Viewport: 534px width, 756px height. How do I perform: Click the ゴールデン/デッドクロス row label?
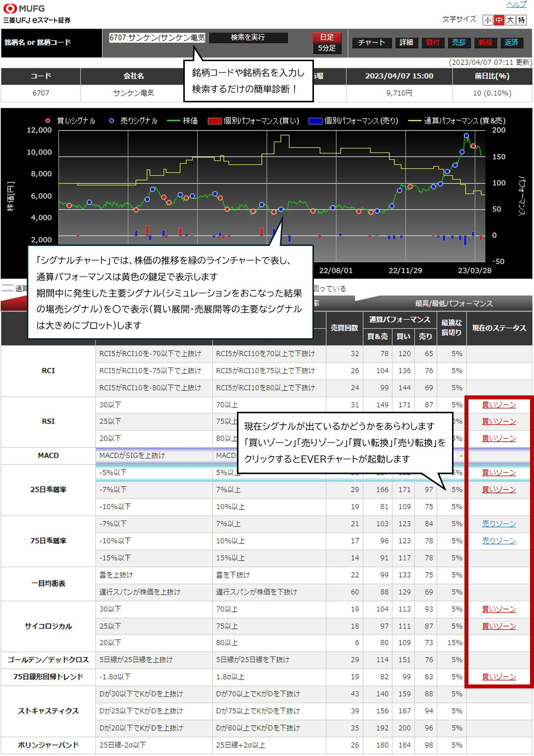tap(48, 660)
